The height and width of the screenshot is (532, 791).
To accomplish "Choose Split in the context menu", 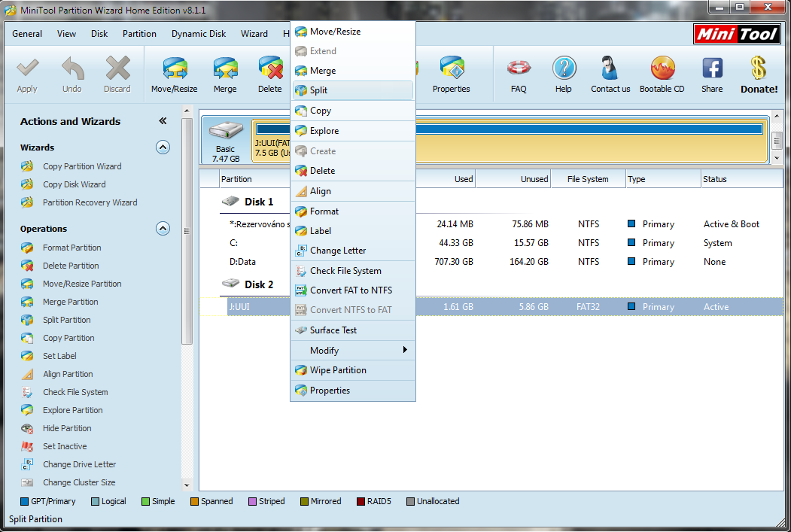I will click(353, 90).
